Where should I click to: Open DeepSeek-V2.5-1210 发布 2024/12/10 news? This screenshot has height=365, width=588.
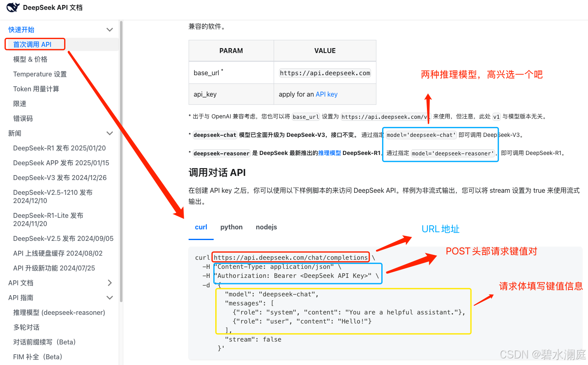coord(53,196)
